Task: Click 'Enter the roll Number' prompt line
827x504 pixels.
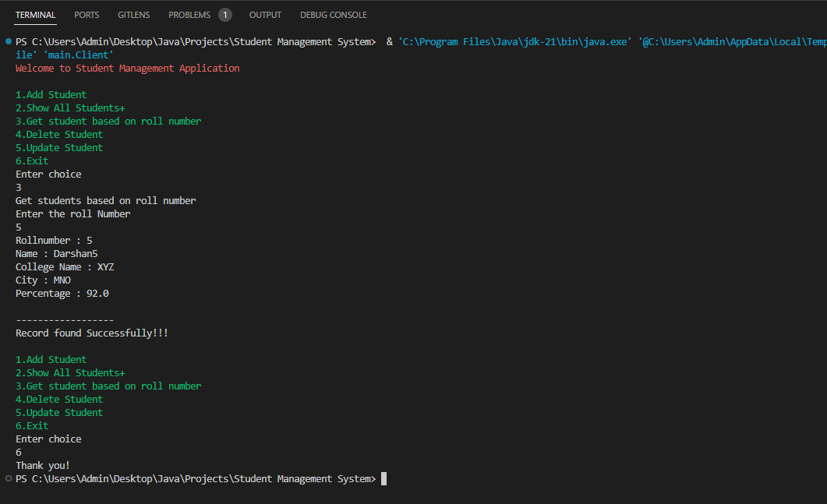Action: 72,213
